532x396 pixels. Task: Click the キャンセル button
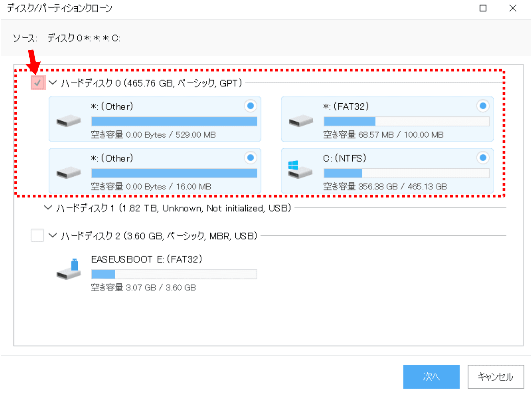(496, 377)
